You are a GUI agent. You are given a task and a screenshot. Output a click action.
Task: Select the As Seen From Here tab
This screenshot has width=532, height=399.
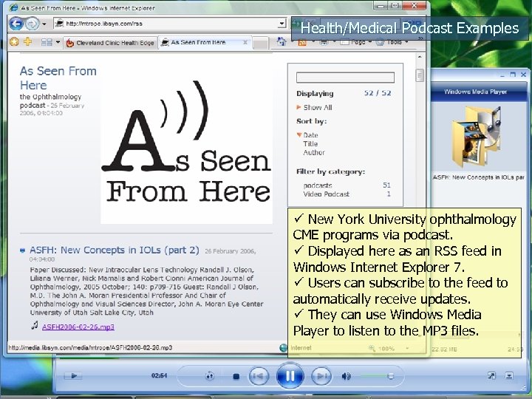[x=199, y=42]
